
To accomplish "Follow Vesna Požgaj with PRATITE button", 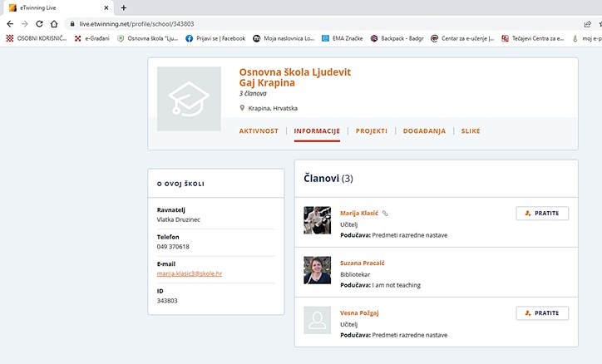I will pyautogui.click(x=542, y=313).
